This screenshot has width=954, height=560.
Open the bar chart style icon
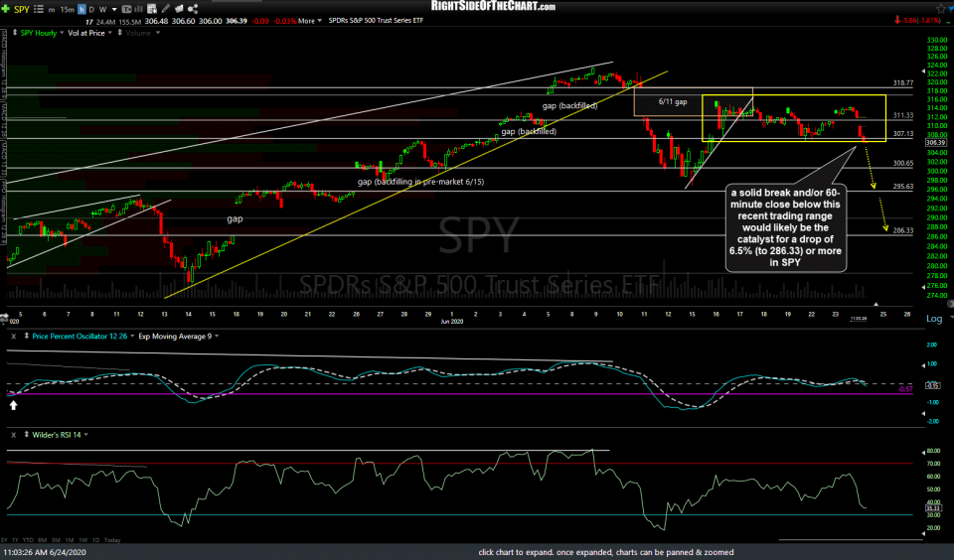139,9
